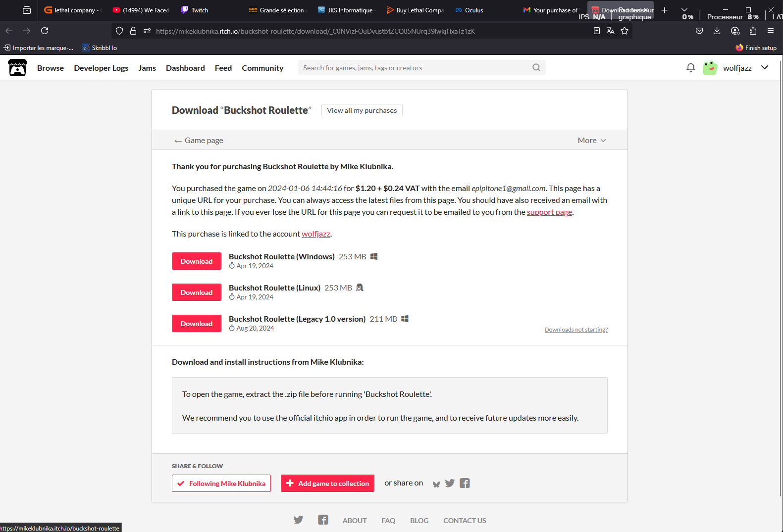This screenshot has height=532, width=783.
Task: Open a new tab with plus
Action: click(665, 10)
